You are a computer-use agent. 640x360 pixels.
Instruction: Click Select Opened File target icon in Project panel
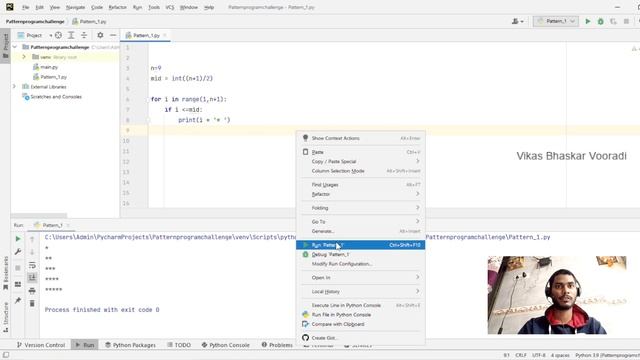58,36
